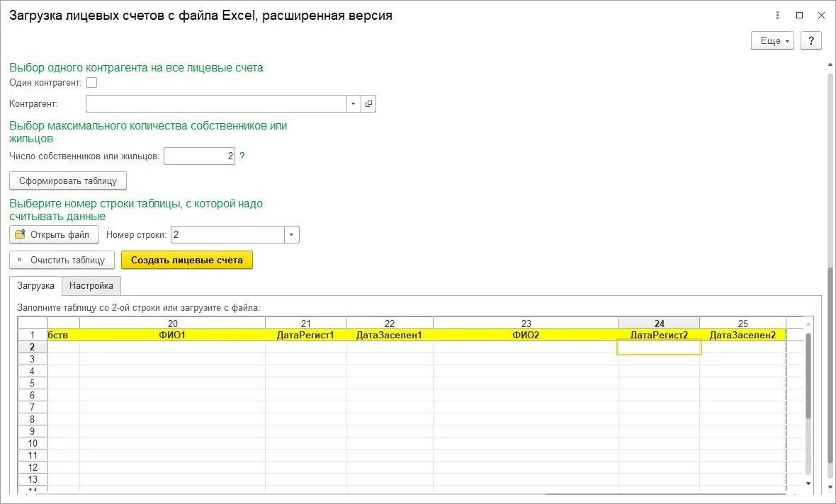The image size is (836, 504).
Task: Switch to the Настройка tab
Action: point(91,285)
